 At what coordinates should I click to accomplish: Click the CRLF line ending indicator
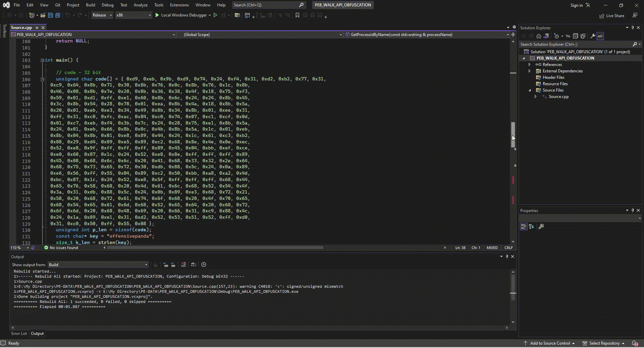click(x=509, y=248)
